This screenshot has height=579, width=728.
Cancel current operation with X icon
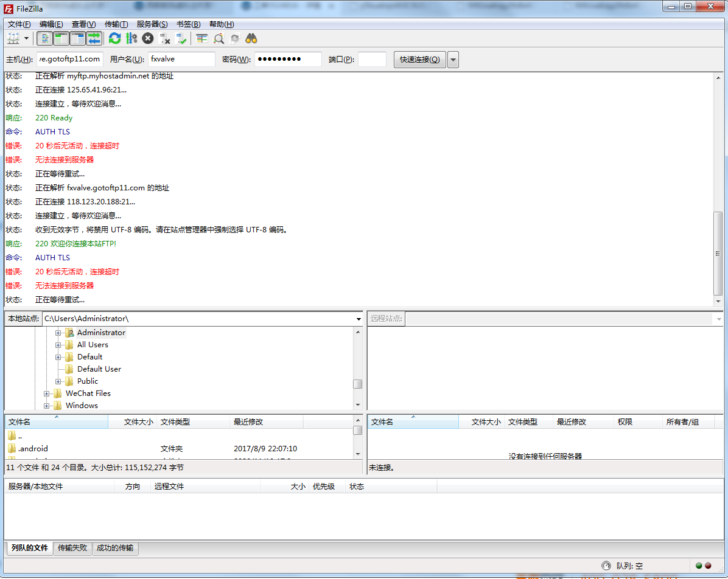[x=148, y=39]
